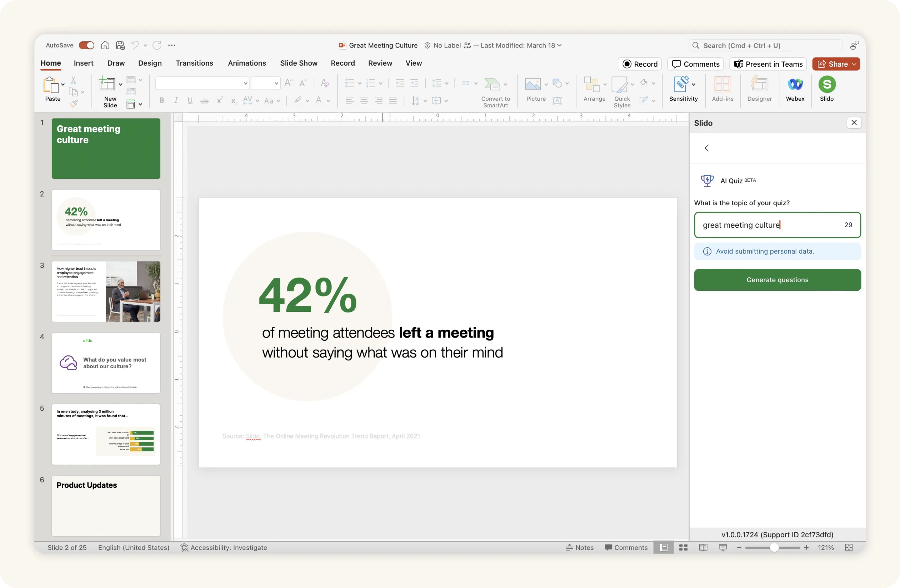Toggle the Comments pane in status bar
The width and height of the screenshot is (900, 588).
(626, 548)
